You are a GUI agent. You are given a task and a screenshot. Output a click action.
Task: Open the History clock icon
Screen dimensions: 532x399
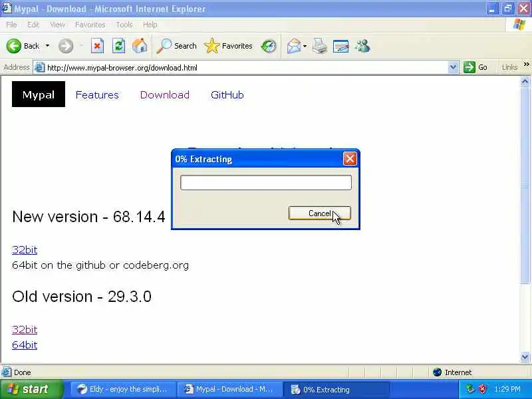tap(269, 46)
